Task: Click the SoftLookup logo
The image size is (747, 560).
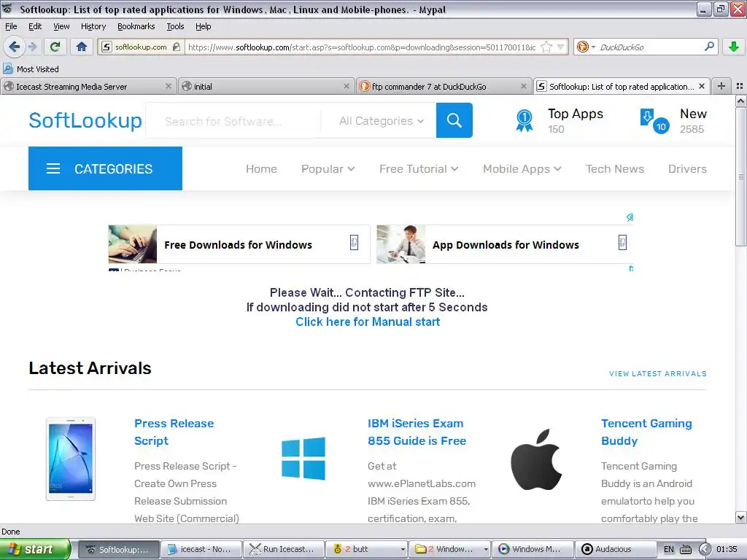Action: [x=85, y=120]
